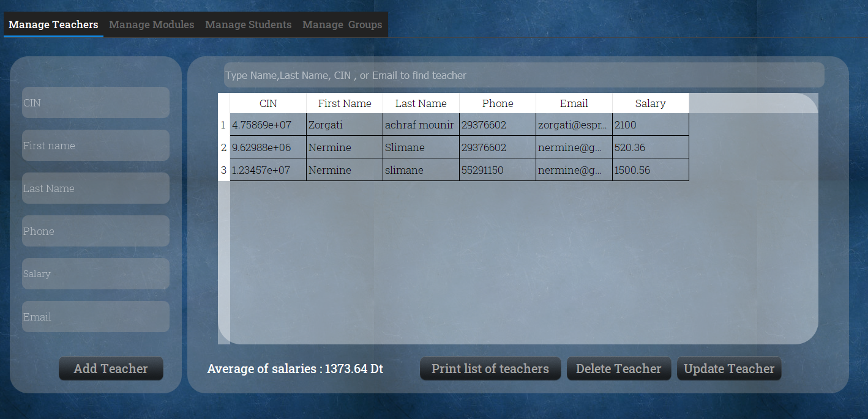Click the Email column header
The width and height of the screenshot is (868, 419).
point(574,103)
